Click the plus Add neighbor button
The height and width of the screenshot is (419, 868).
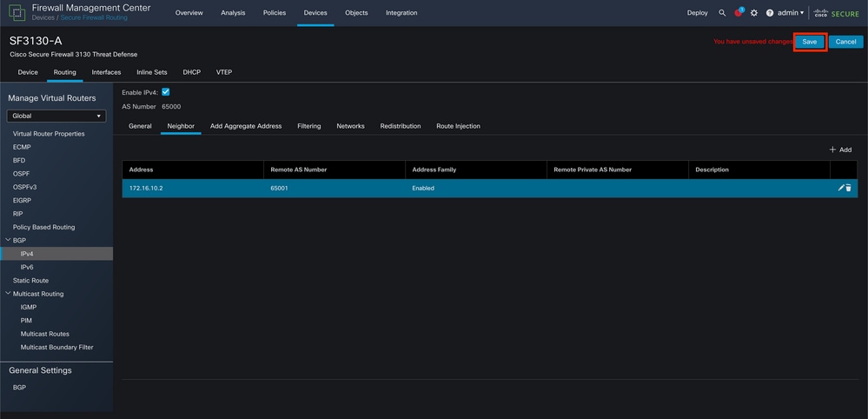tap(840, 150)
